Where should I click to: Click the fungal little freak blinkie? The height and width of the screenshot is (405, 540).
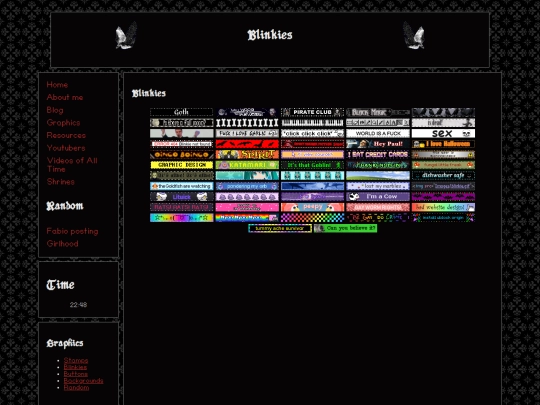(x=443, y=165)
